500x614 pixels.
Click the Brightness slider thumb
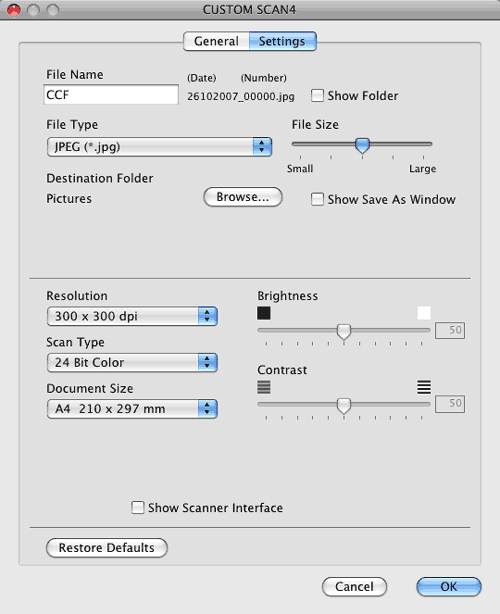pyautogui.click(x=344, y=331)
